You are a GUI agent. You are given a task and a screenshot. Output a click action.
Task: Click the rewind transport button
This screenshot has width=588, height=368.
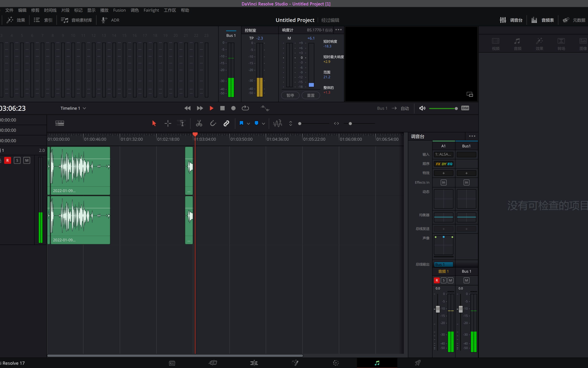[x=187, y=108]
